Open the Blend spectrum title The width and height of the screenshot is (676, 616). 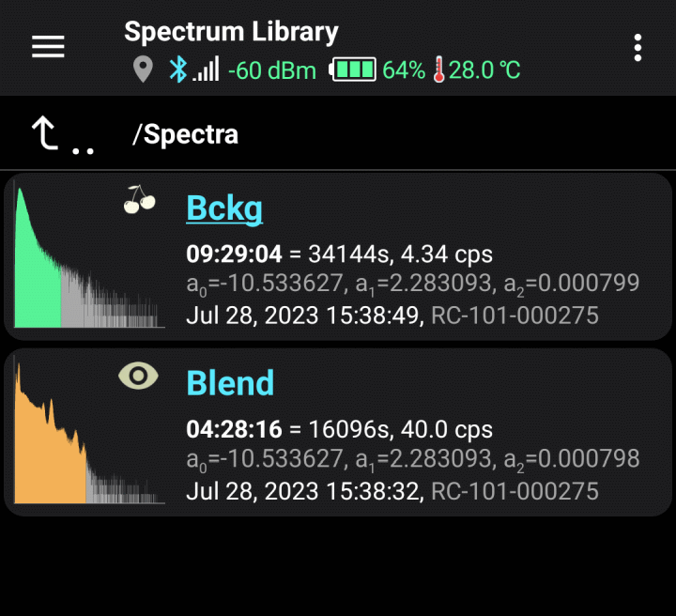coord(230,383)
